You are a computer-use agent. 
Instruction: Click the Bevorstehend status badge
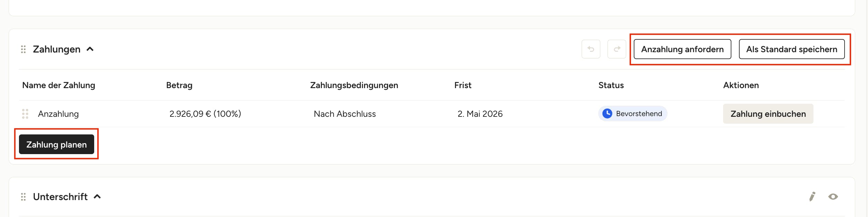632,113
